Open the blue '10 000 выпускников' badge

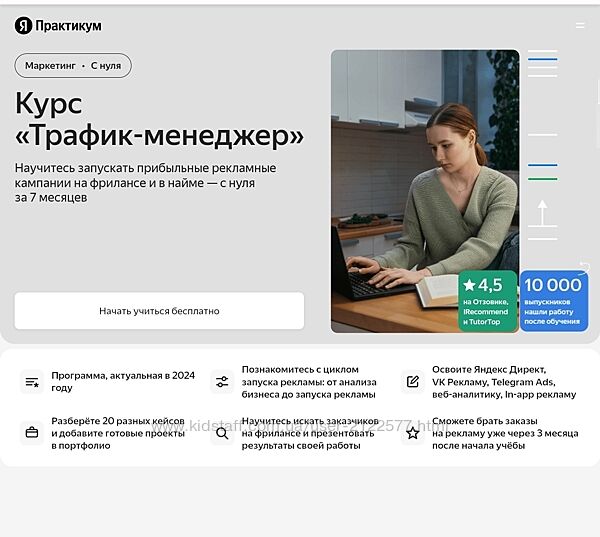coord(554,301)
